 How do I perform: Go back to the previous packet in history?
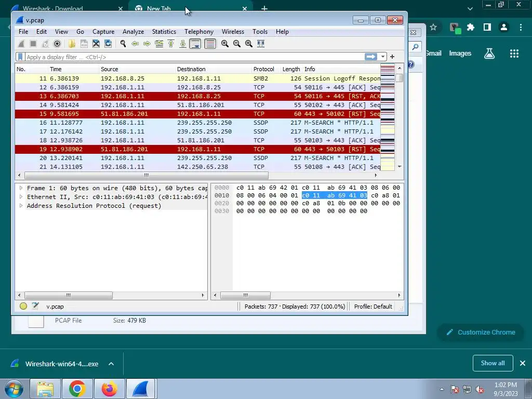pyautogui.click(x=135, y=44)
